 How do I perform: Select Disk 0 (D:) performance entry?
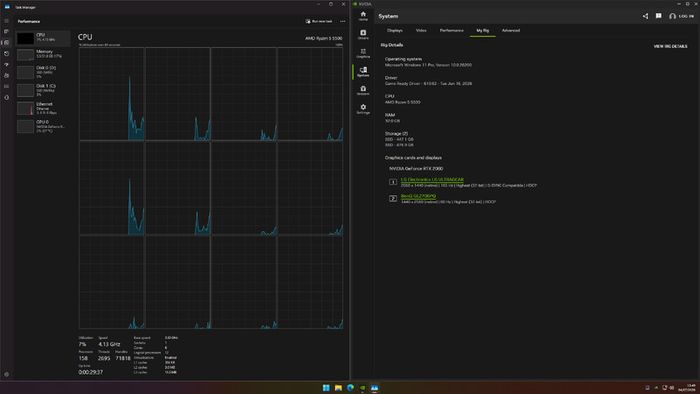[43, 72]
